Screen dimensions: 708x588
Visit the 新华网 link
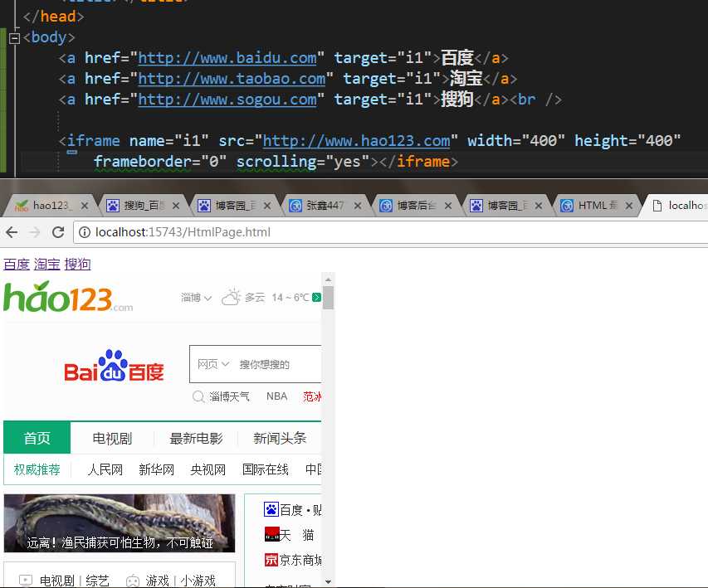click(x=156, y=469)
